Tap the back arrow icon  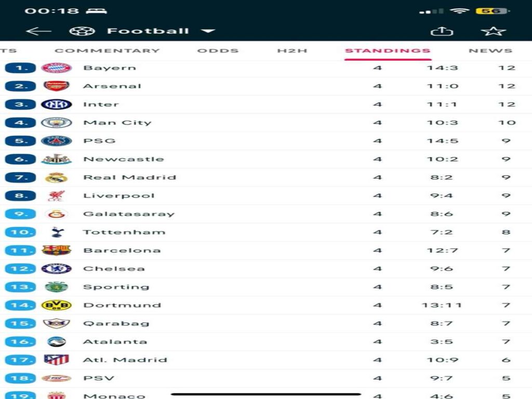38,31
